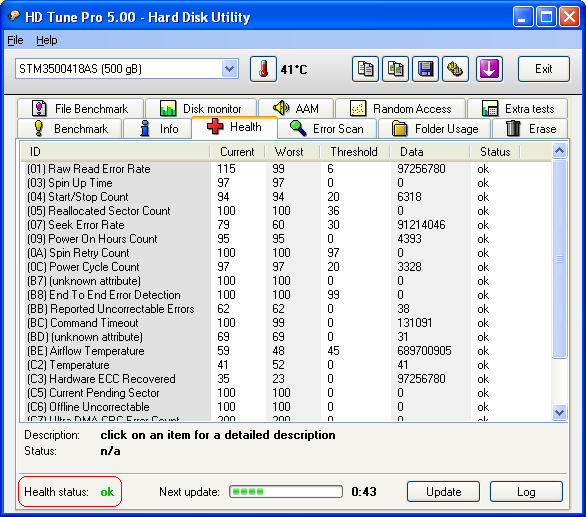Click the Threshold column header
Image resolution: width=586 pixels, height=517 pixels.
click(355, 152)
